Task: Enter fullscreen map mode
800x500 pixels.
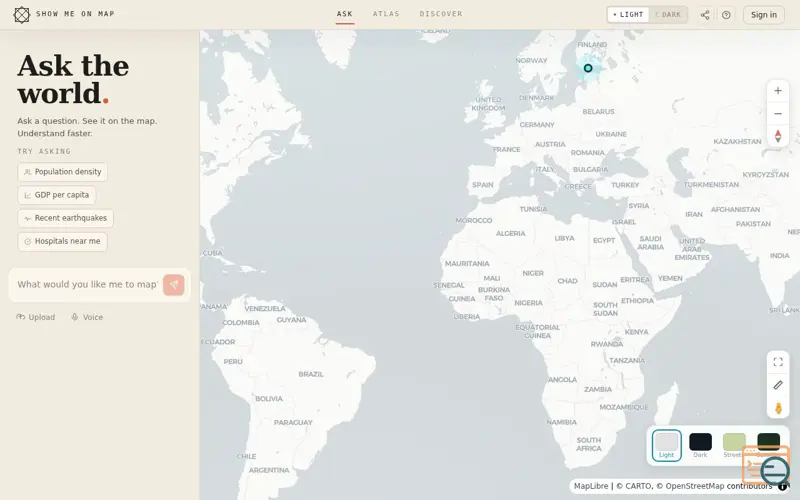Action: 778,362
